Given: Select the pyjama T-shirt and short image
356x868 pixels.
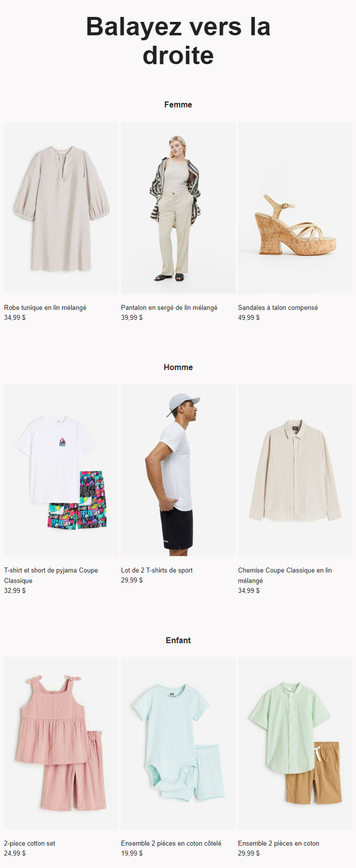Looking at the screenshot, I should click(61, 470).
